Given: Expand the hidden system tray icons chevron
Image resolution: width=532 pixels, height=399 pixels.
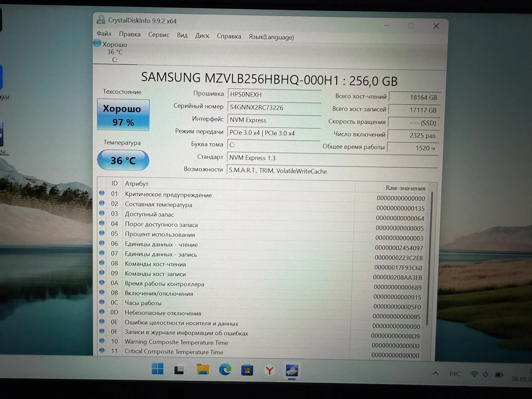Looking at the screenshot, I should (436, 373).
